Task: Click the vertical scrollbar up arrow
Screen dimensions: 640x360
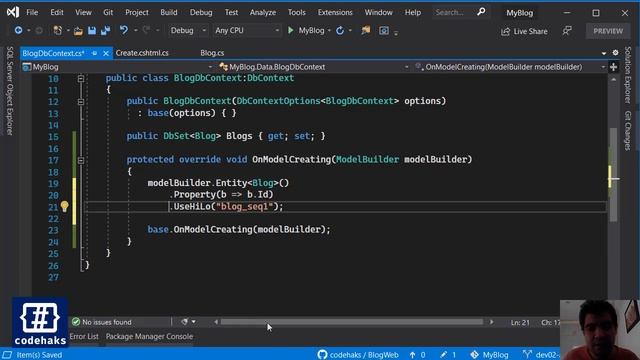Action: coord(613,80)
